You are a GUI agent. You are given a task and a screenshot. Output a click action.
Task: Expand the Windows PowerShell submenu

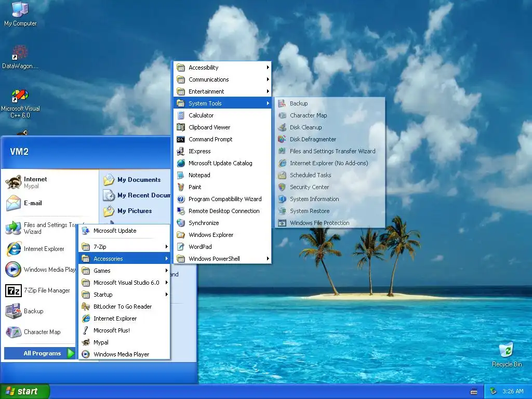[x=222, y=259]
